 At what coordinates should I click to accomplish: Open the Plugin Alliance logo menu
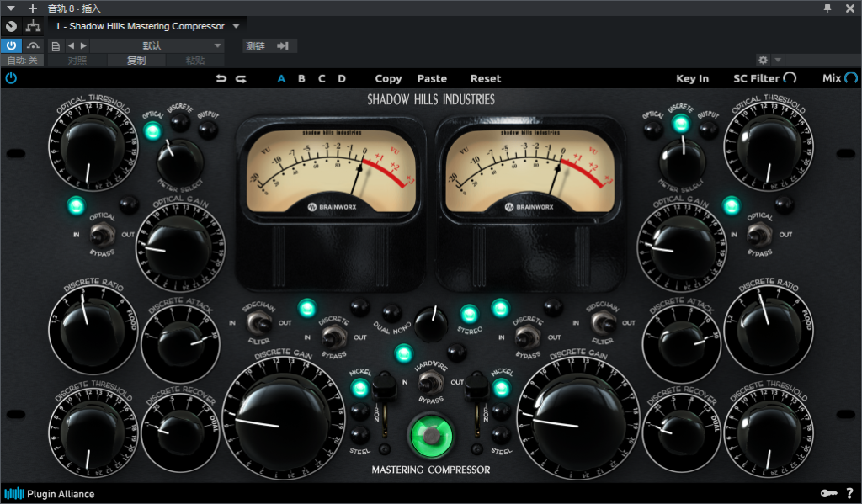(50, 494)
